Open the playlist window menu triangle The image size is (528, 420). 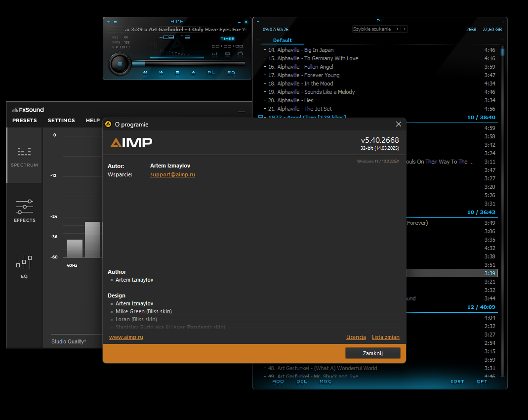[x=258, y=22]
